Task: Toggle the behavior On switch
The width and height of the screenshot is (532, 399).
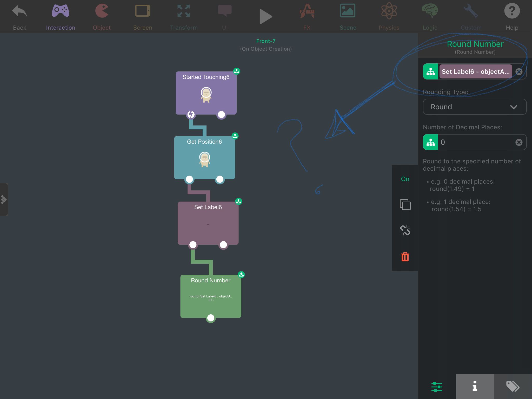Action: click(405, 179)
